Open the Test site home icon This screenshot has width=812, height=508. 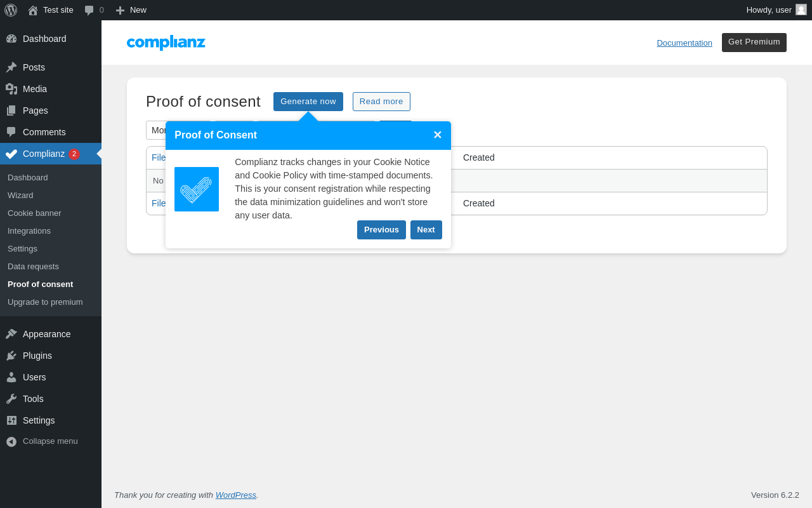pyautogui.click(x=33, y=10)
